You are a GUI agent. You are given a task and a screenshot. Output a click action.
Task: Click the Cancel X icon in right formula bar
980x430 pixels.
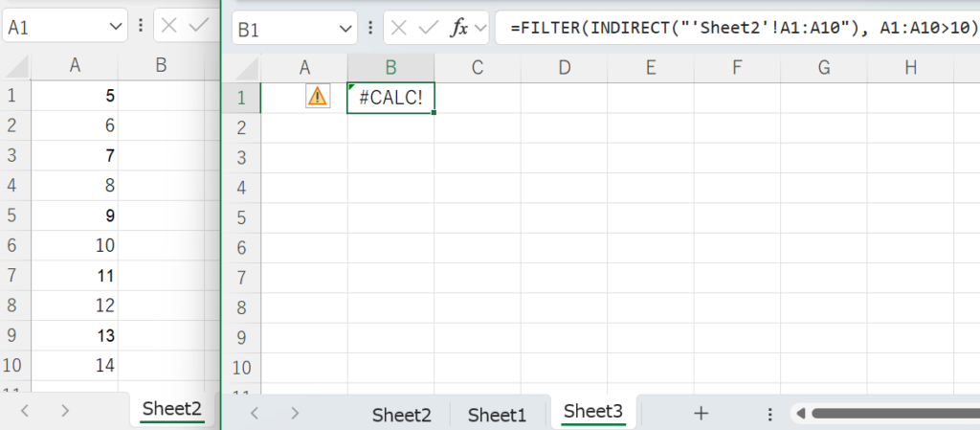click(397, 28)
